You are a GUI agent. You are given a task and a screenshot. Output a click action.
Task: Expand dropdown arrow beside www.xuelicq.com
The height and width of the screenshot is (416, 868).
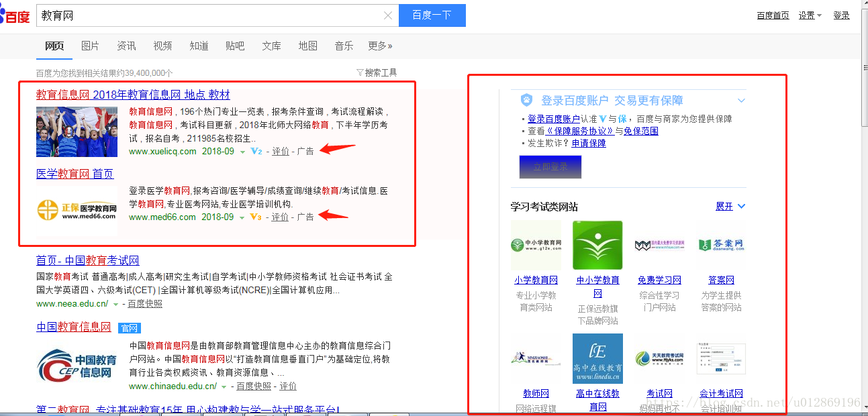243,152
